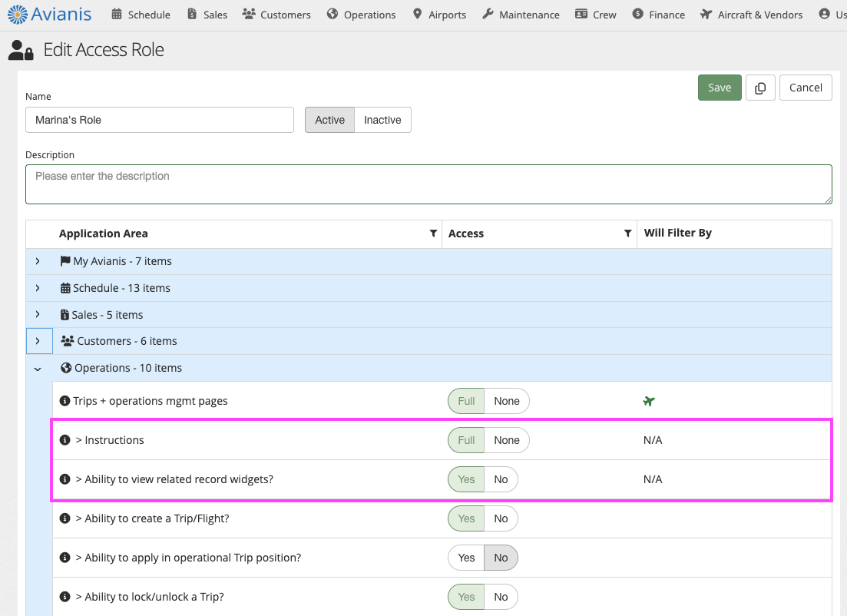The height and width of the screenshot is (616, 847).
Task: Click the Access column filter icon
Action: pos(627,233)
